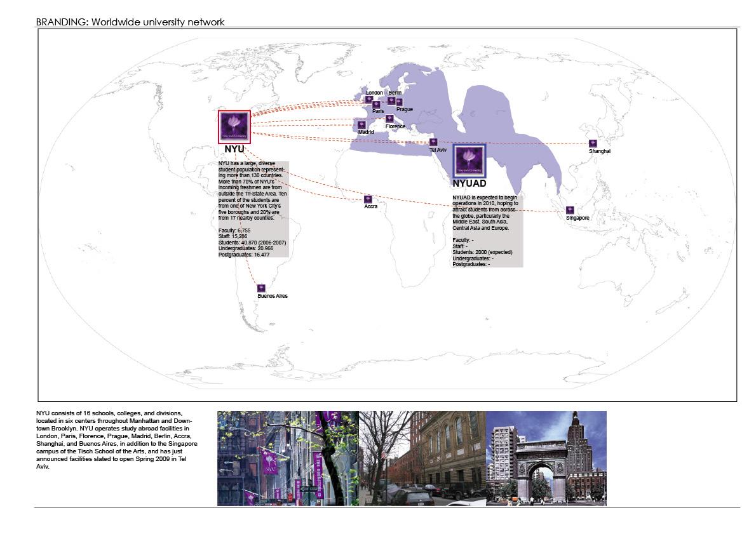The width and height of the screenshot is (756, 534).
Task: Select the Shanghai campus marker icon
Action: pos(593,144)
